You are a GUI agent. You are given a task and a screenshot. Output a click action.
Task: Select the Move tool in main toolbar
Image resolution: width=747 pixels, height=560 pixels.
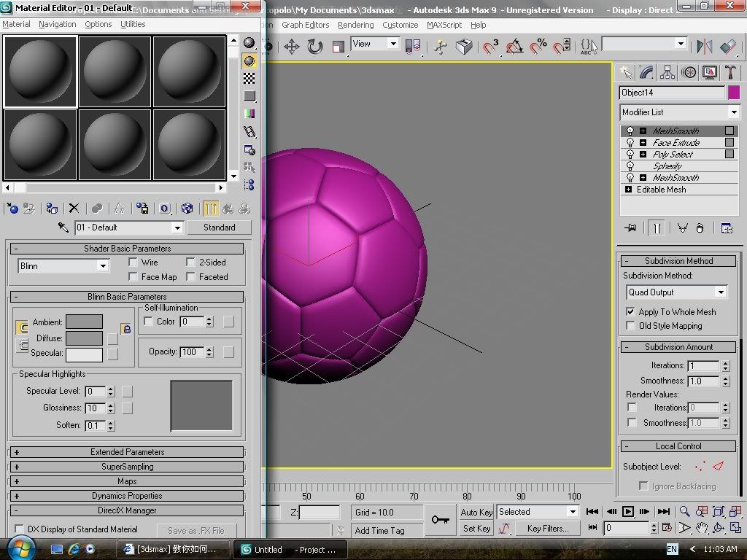[292, 47]
